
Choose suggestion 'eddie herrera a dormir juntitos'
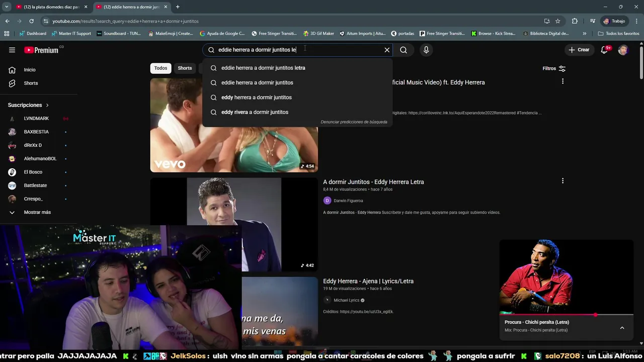pos(297,82)
